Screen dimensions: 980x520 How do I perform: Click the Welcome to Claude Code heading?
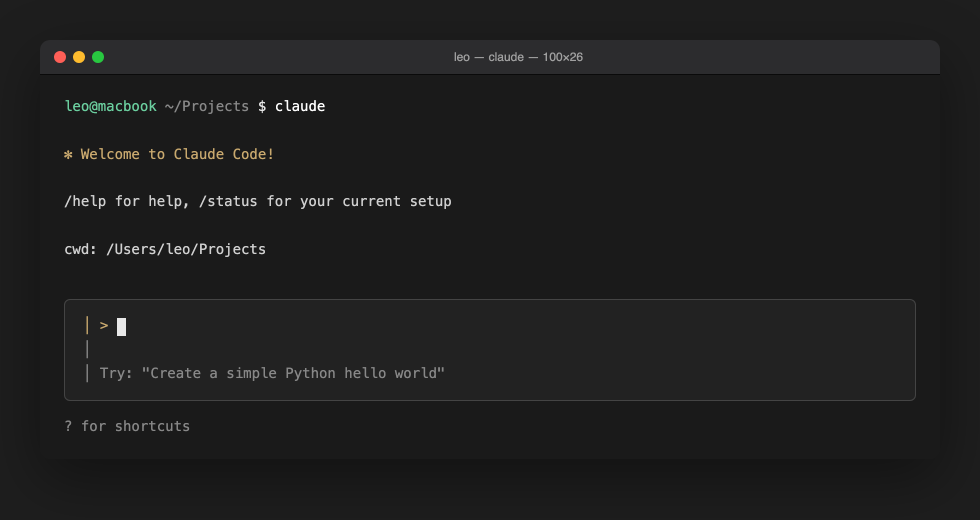pos(176,154)
